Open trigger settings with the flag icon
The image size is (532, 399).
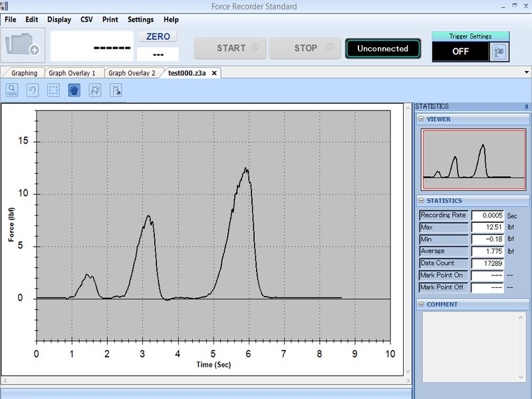[499, 52]
